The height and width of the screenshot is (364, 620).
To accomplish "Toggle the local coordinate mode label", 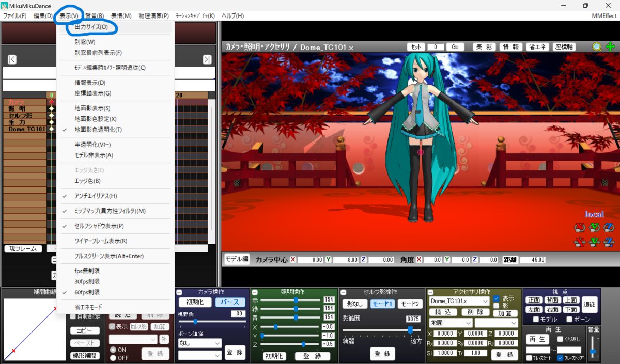I will 594,214.
